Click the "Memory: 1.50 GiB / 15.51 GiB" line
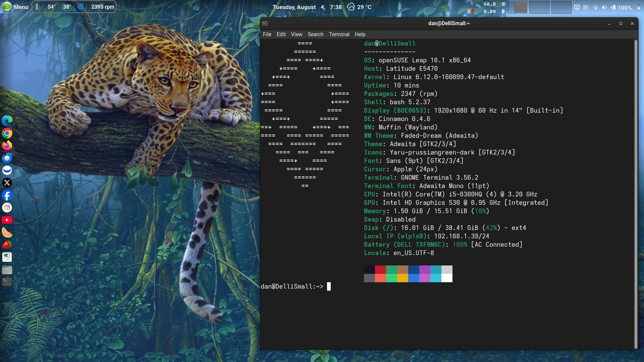Image resolution: width=644 pixels, height=362 pixels. 427,211
